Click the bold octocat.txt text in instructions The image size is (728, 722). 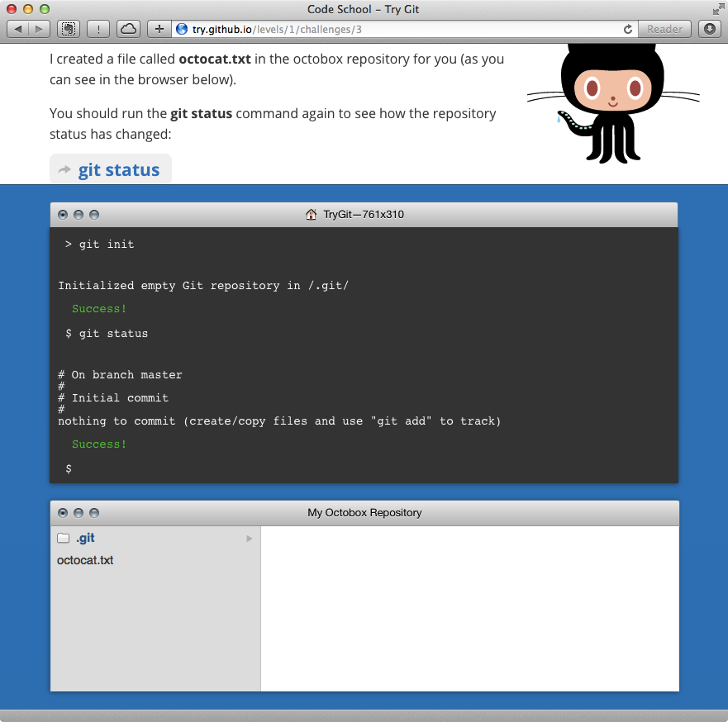215,59
